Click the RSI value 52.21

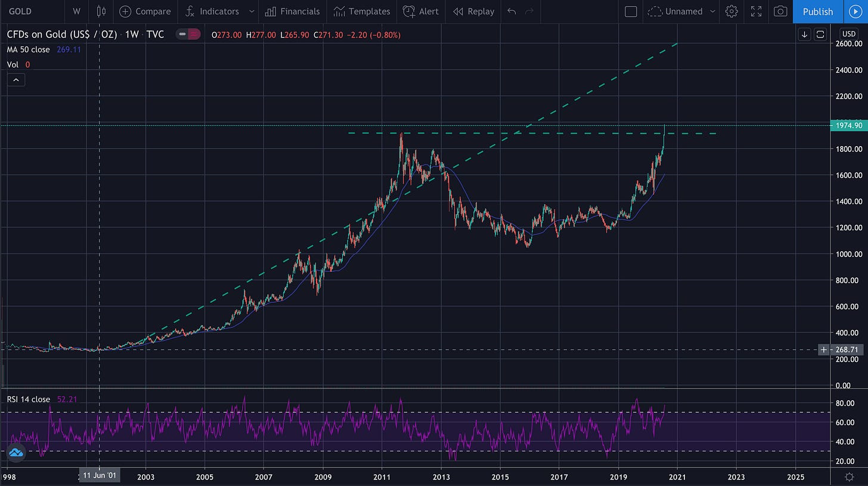(x=68, y=399)
